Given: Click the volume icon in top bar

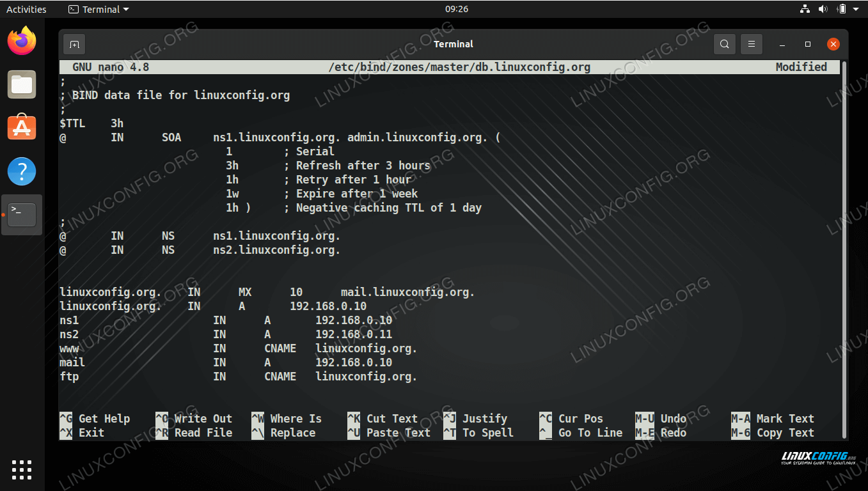Looking at the screenshot, I should [x=823, y=9].
